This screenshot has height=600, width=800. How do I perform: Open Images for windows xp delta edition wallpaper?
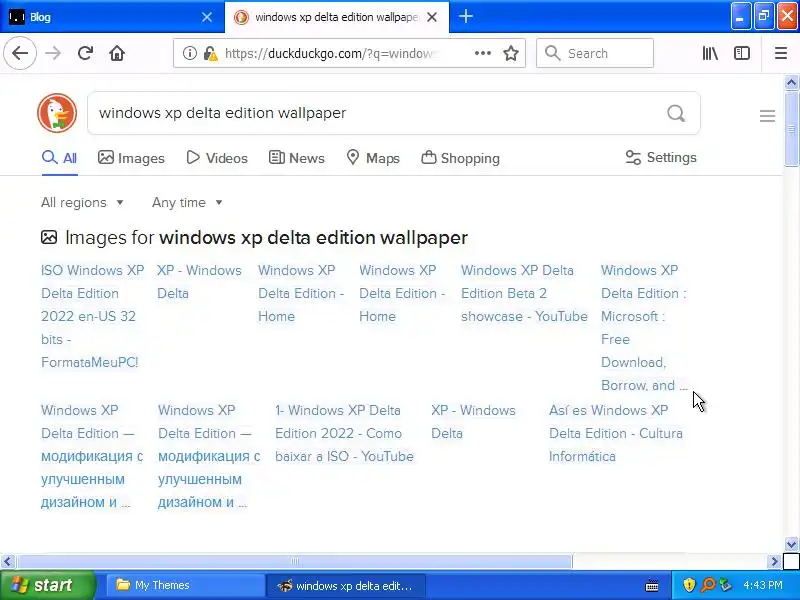[254, 238]
